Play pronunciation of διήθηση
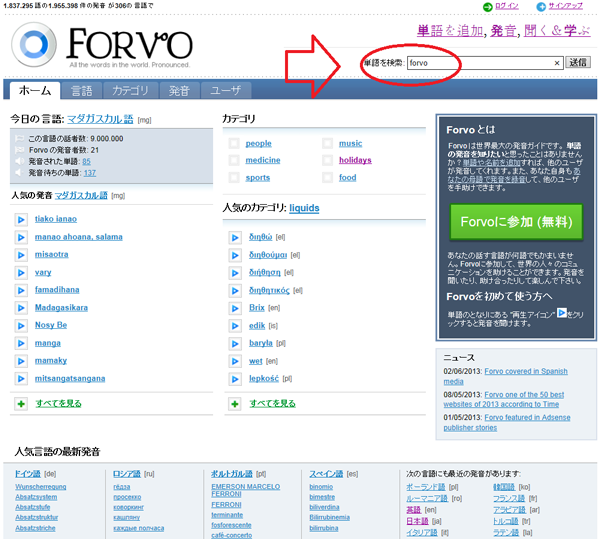 235,273
